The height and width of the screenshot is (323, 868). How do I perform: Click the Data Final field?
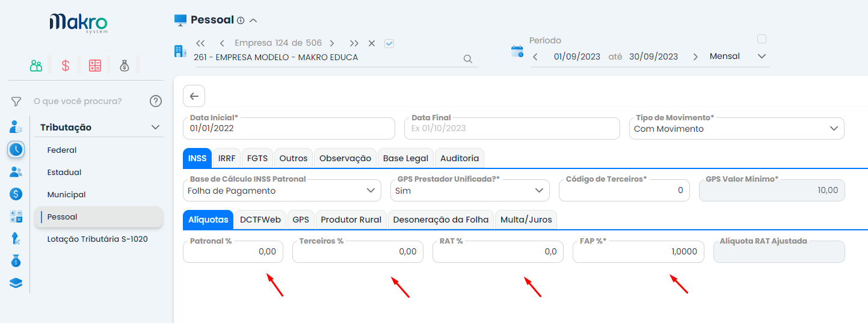click(512, 129)
